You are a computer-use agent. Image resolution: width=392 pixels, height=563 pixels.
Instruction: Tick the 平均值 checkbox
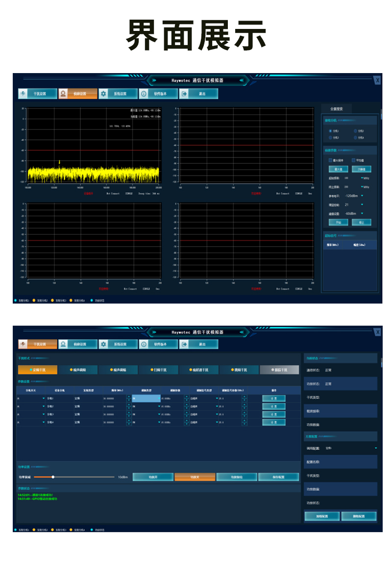click(x=353, y=160)
